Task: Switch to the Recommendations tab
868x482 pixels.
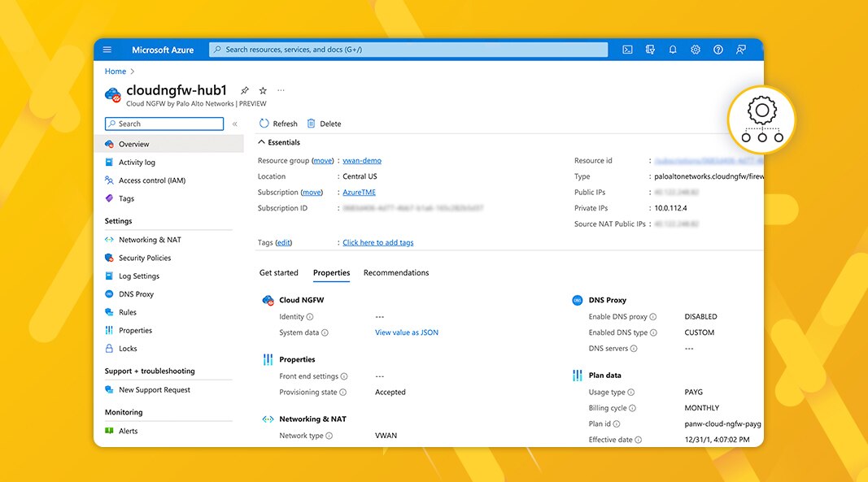Action: pos(395,273)
